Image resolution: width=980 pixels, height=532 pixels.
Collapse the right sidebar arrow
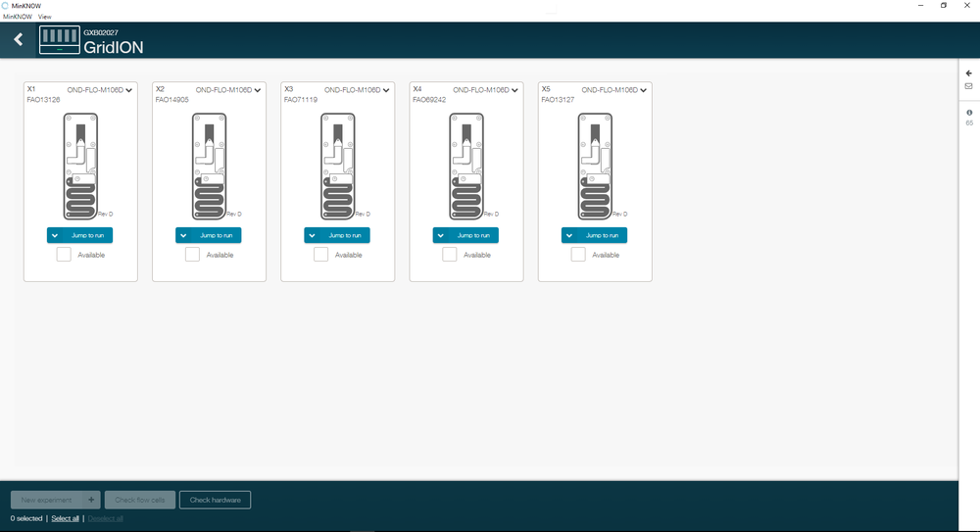coord(969,73)
